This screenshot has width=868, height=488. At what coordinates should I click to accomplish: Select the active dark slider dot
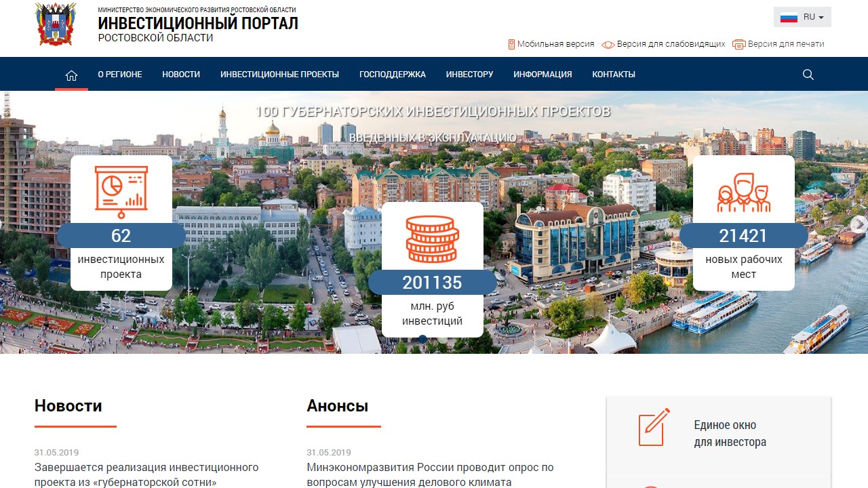point(422,339)
